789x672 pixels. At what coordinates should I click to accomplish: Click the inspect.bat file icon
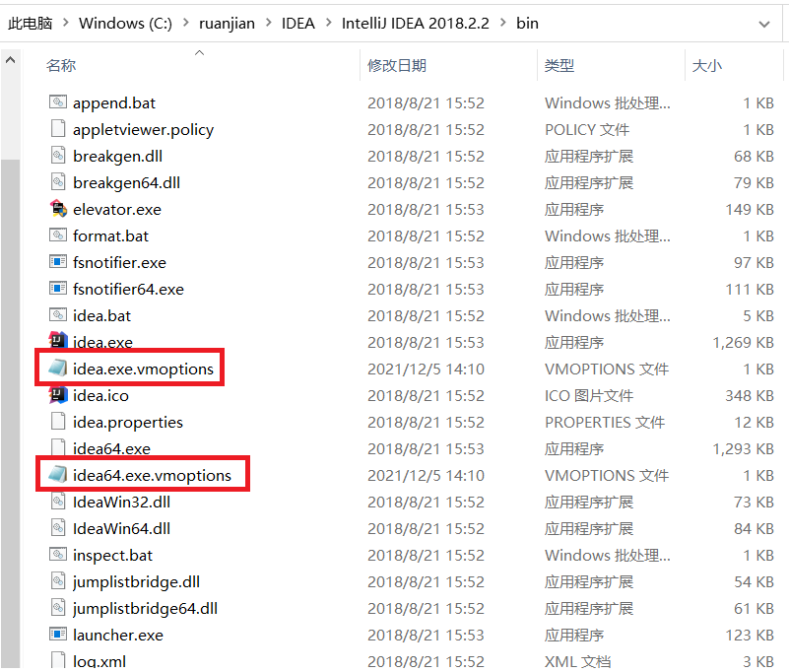(58, 554)
